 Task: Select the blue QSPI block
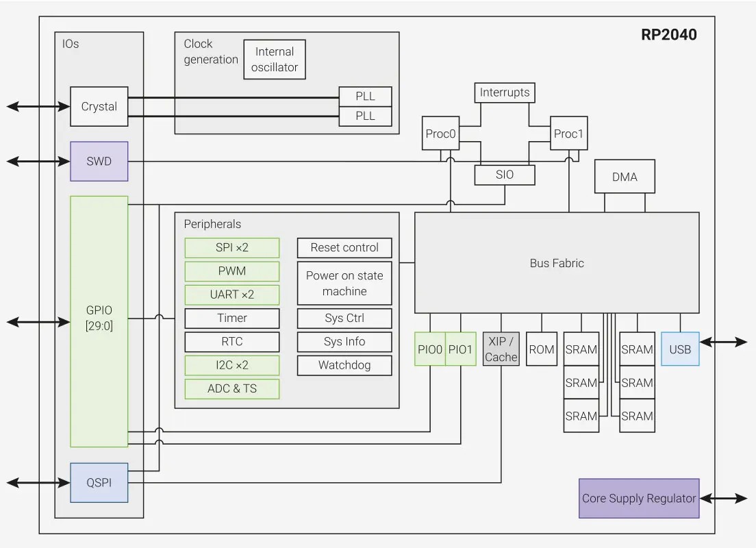click(x=99, y=482)
